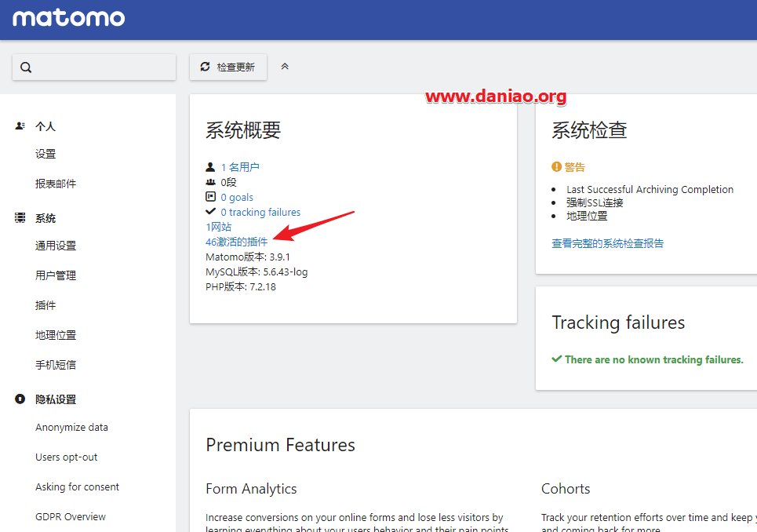Open Anonymize data menu item
The height and width of the screenshot is (532, 757).
71,427
